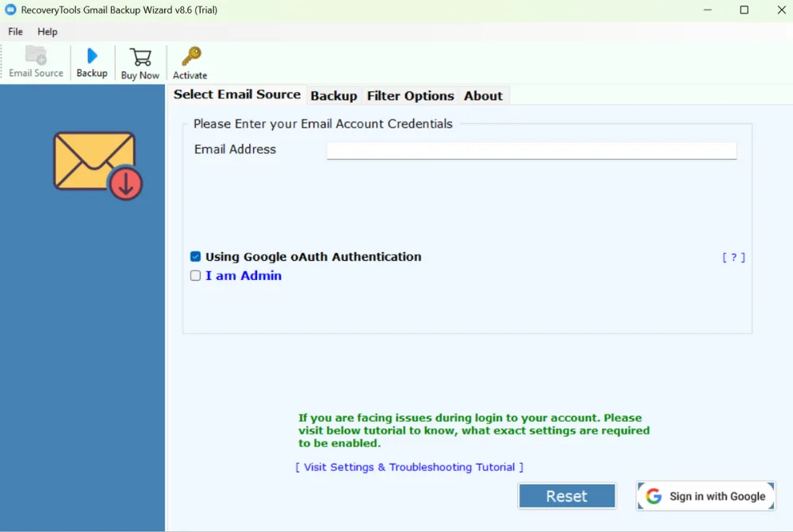
Task: Switch to the Backup tab
Action: coord(334,96)
